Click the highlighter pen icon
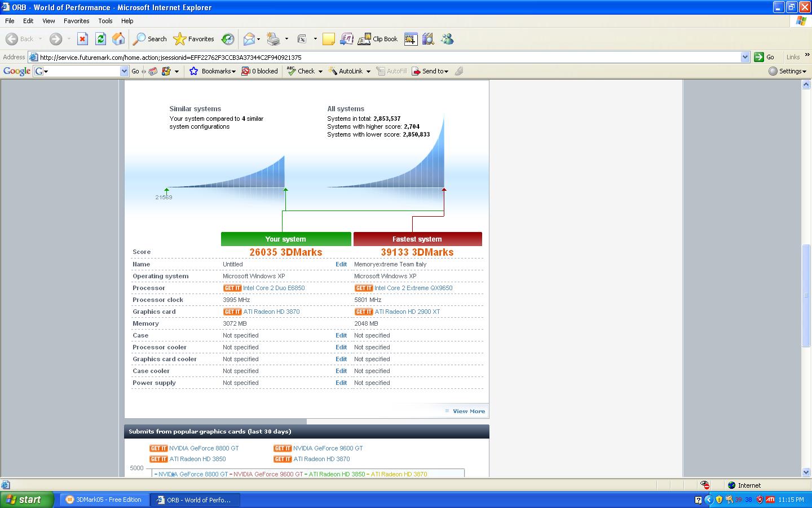This screenshot has height=508, width=812. coord(459,71)
